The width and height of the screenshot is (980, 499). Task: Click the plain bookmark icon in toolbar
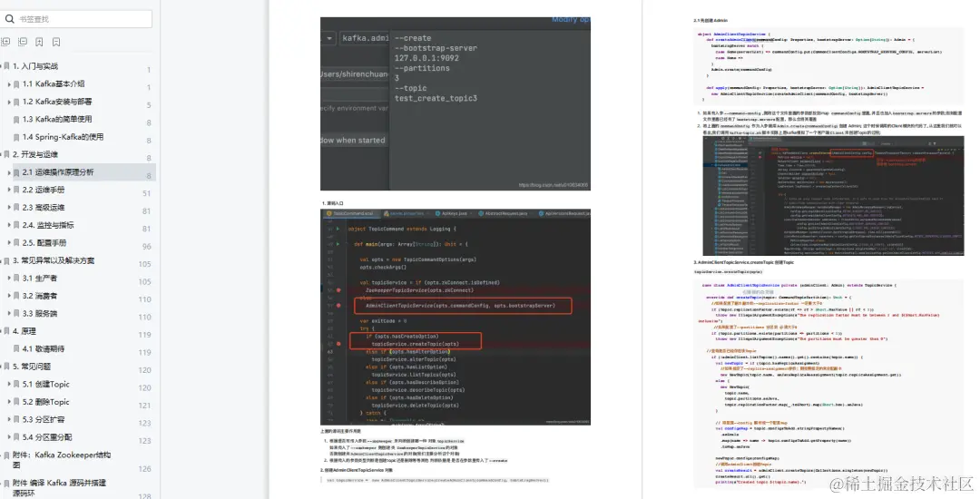[56, 42]
